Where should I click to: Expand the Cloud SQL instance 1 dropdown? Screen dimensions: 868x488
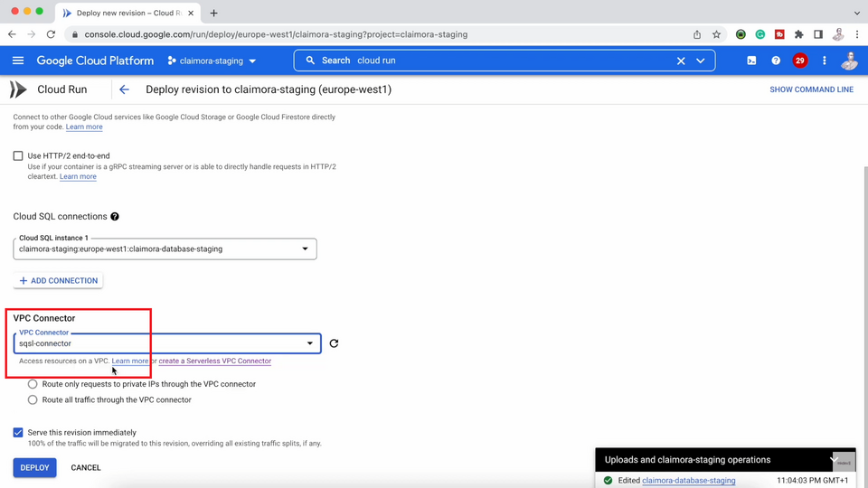click(x=165, y=249)
